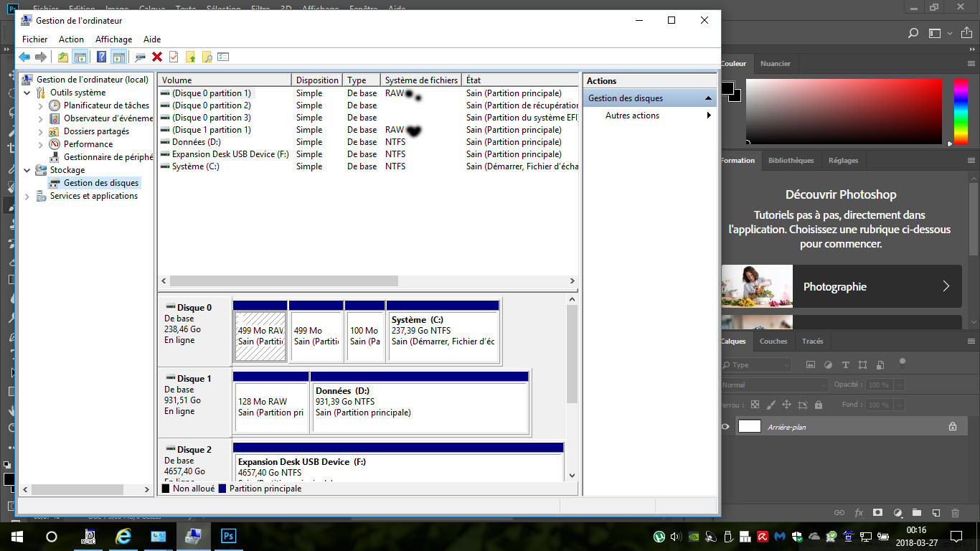Image resolution: width=980 pixels, height=551 pixels.
Task: Switch to the Couches tab
Action: tap(773, 342)
